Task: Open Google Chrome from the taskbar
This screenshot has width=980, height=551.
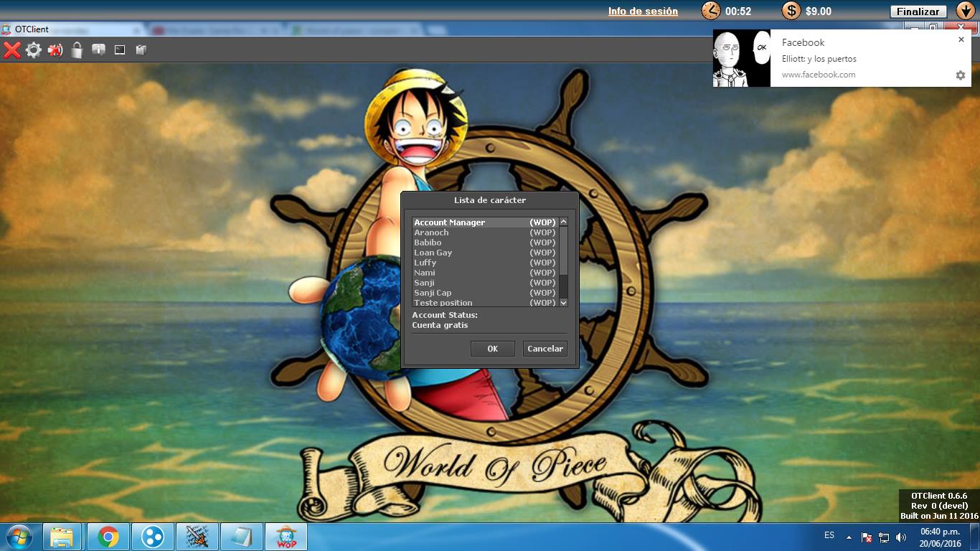Action: [x=108, y=537]
